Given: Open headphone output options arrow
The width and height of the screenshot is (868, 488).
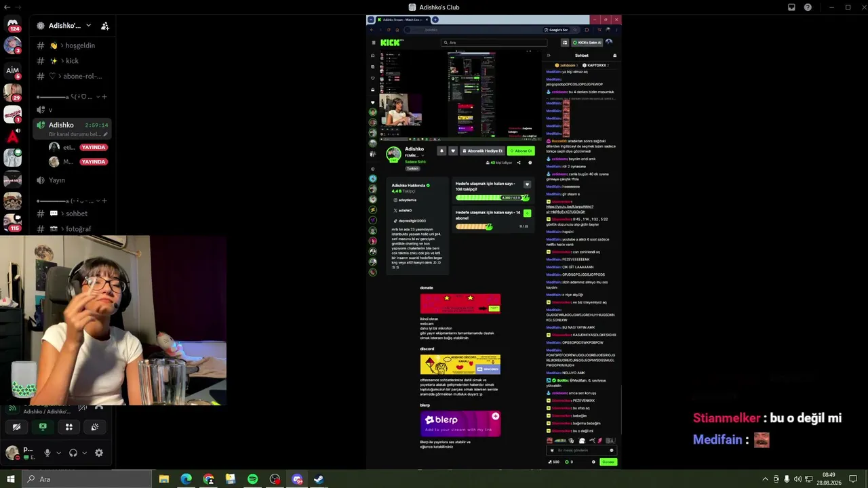Looking at the screenshot, I should tap(84, 453).
